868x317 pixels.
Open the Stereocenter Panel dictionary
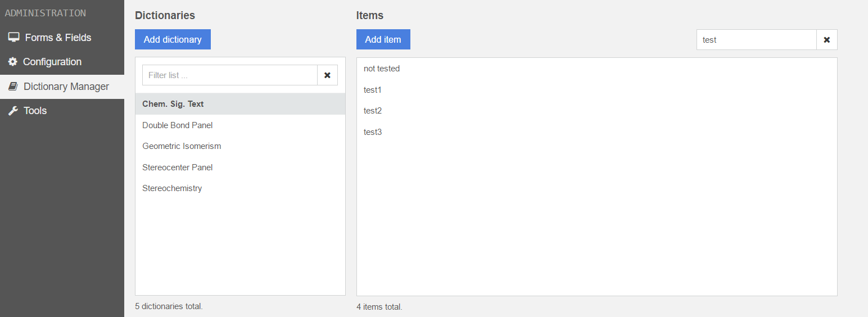click(177, 167)
